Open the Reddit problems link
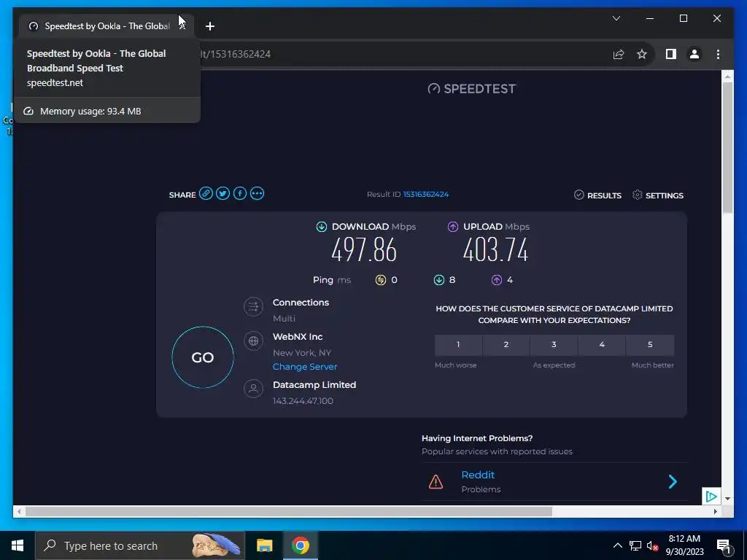 point(478,475)
